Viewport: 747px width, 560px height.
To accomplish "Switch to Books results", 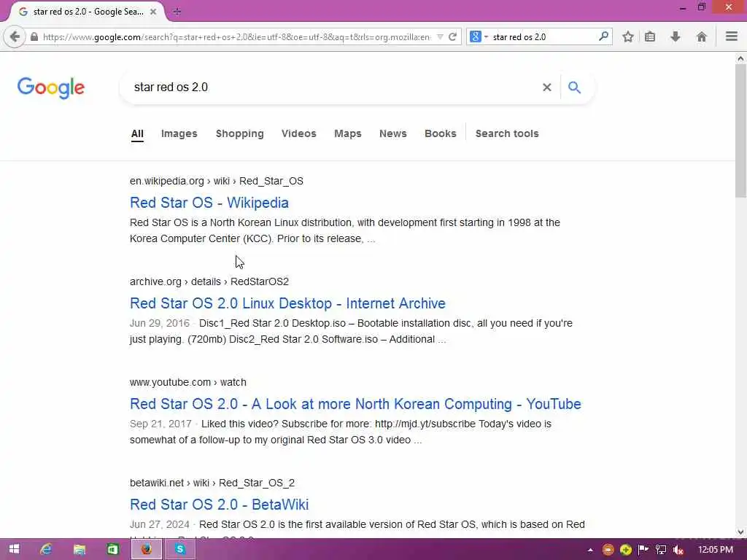I will point(440,134).
